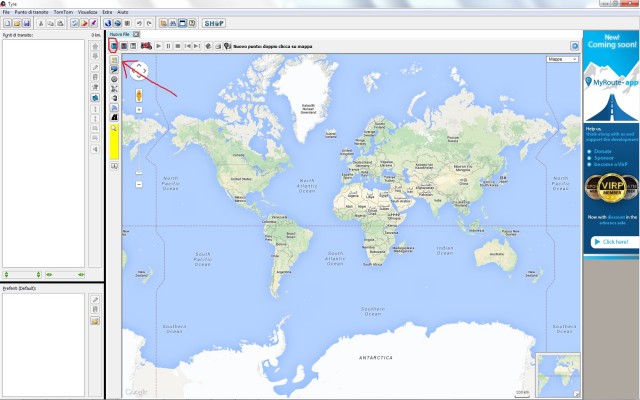Click the overview minimap thumbnail
Image resolution: width=640 pixels, height=400 pixels.
point(557,374)
